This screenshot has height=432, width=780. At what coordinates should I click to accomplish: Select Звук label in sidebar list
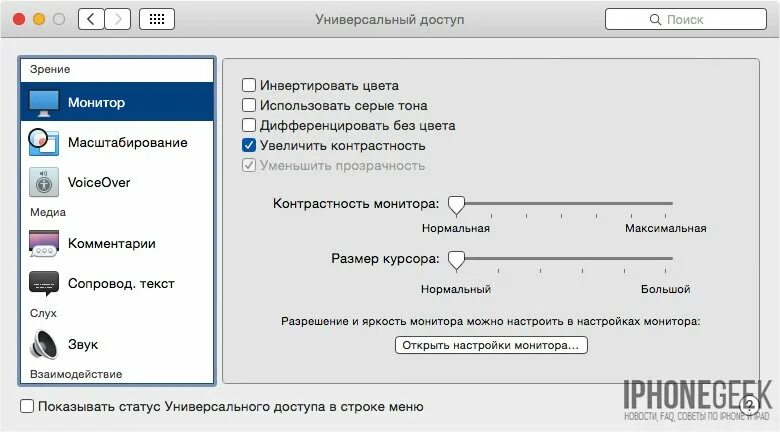tap(83, 344)
